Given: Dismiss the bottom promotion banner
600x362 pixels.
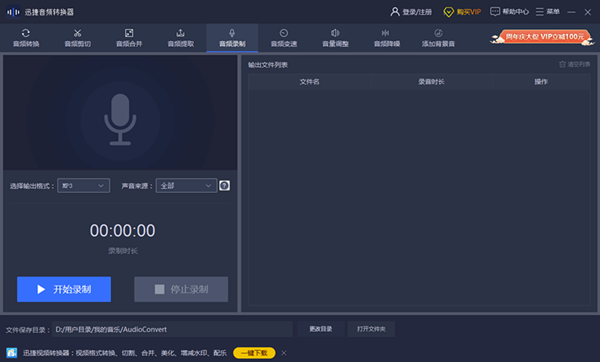Looking at the screenshot, I should coord(284,353).
